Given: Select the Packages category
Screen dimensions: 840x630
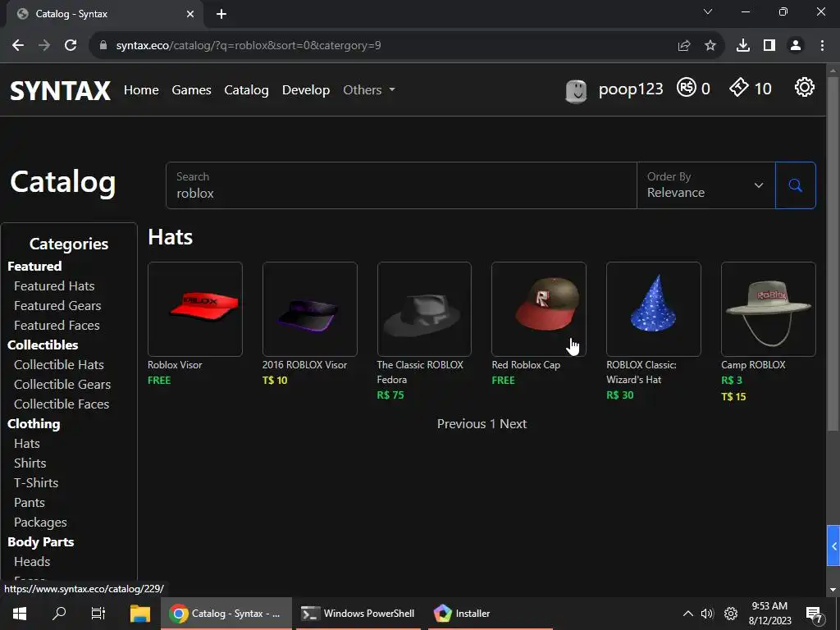Looking at the screenshot, I should [x=40, y=523].
